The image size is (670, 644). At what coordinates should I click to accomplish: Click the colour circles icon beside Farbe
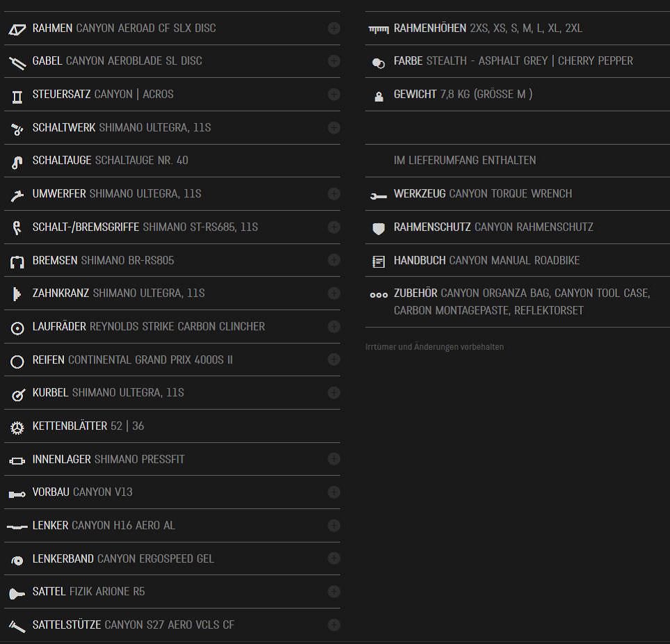point(379,63)
